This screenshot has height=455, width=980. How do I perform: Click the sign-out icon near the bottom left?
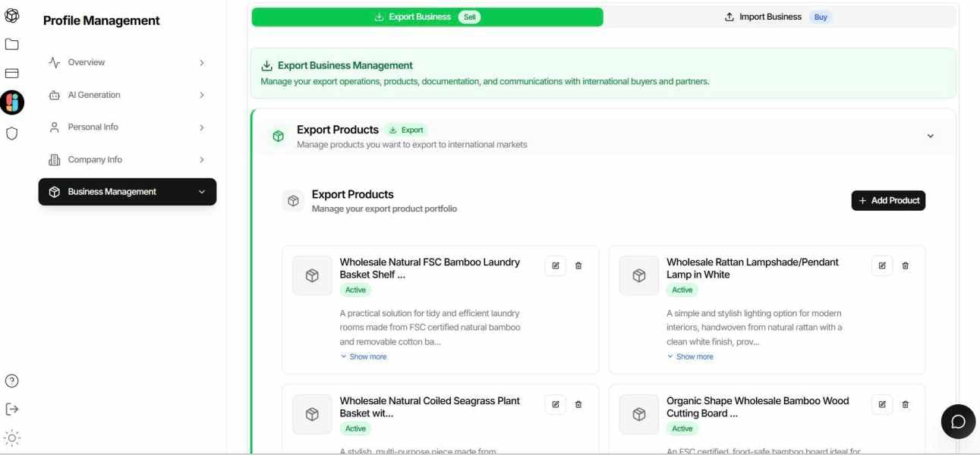click(11, 409)
